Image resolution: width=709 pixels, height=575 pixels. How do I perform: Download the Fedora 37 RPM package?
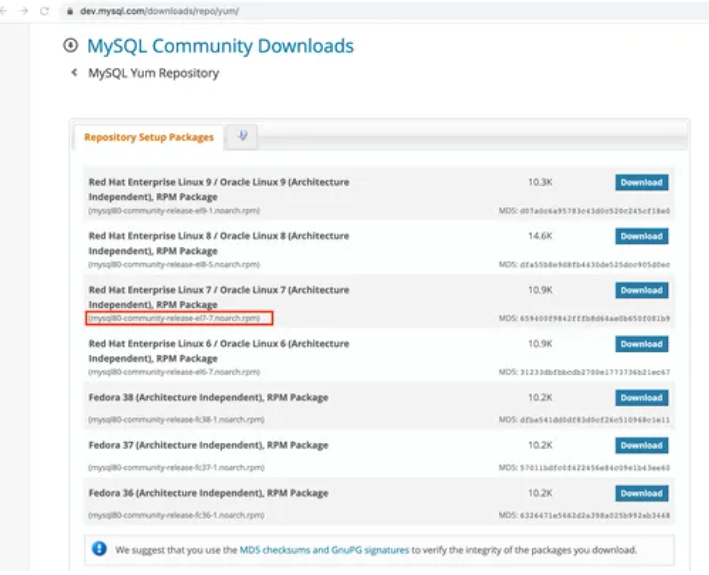click(x=641, y=446)
